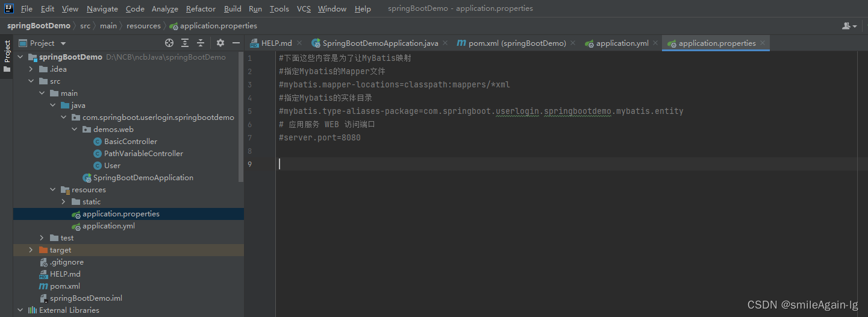Close the HELP.md editor tab
This screenshot has width=868, height=317.
click(x=301, y=43)
